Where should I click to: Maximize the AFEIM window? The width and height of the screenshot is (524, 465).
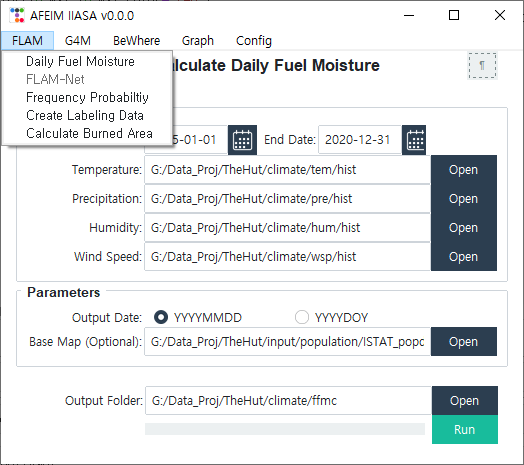click(x=454, y=15)
